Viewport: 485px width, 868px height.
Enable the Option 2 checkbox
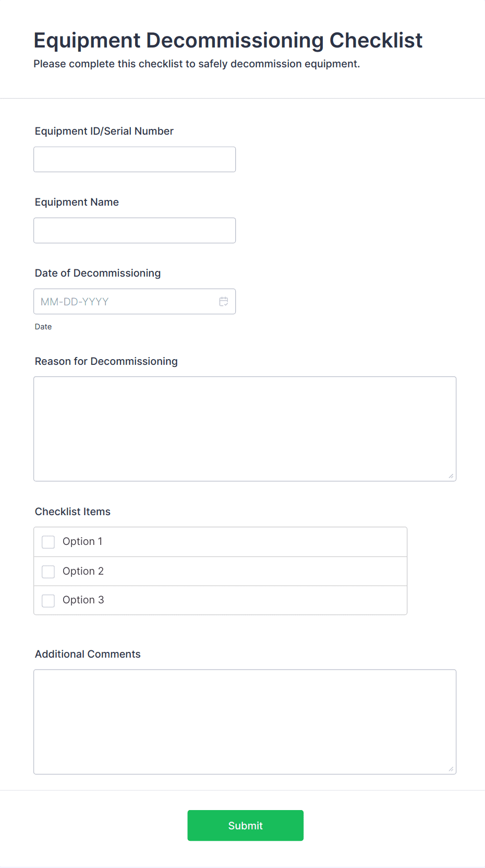(48, 572)
